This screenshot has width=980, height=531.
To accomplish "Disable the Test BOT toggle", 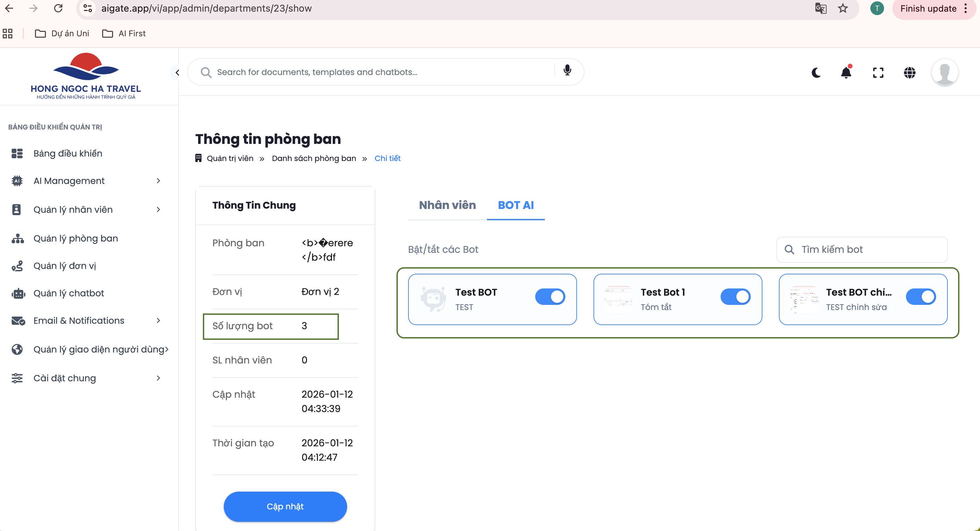I will pos(550,297).
